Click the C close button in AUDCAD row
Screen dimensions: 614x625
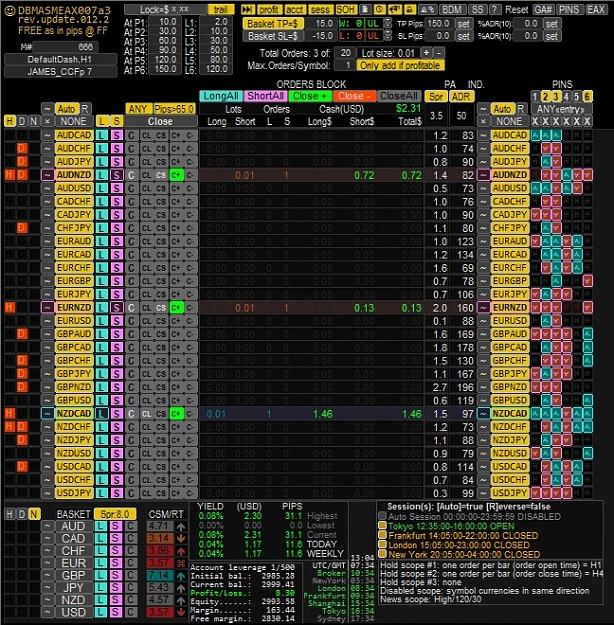[x=131, y=136]
